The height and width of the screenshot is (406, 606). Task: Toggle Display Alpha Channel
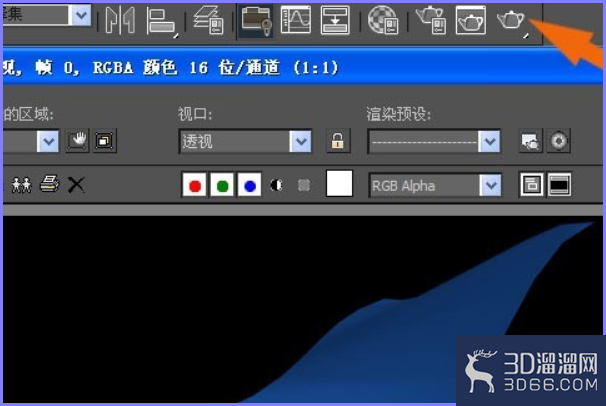click(276, 185)
